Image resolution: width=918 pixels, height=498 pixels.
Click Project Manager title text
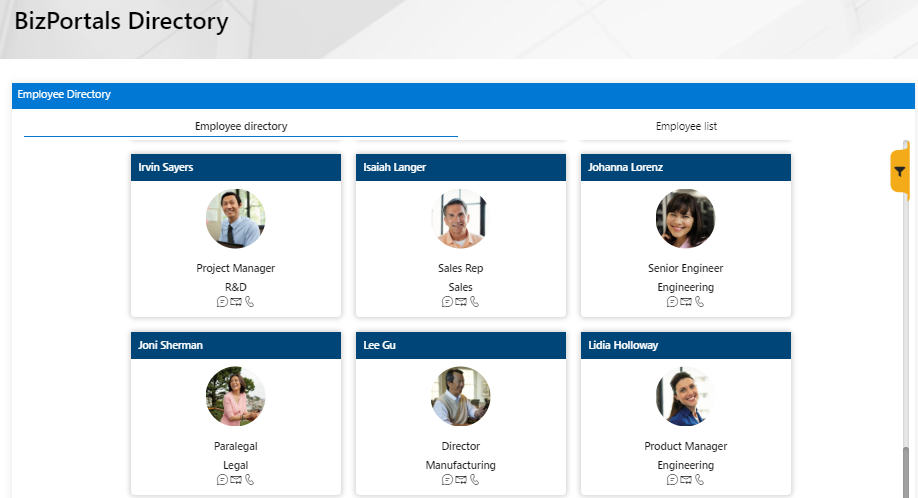[x=235, y=268]
